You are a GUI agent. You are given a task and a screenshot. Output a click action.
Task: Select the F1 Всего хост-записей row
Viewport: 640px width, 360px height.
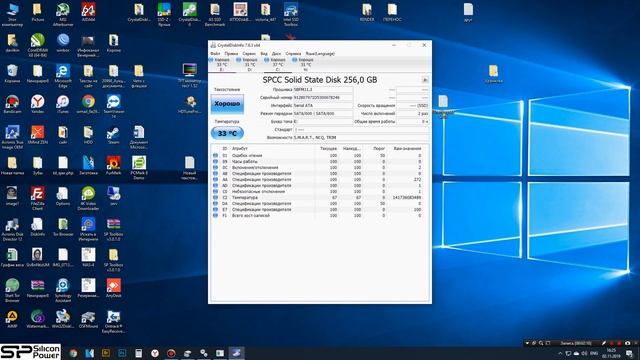coord(320,216)
